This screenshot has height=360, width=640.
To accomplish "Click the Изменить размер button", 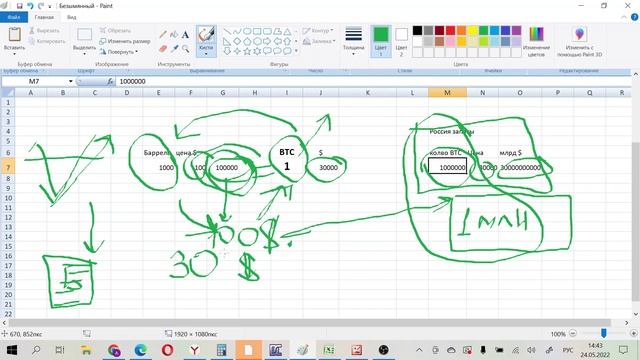I will (125, 41).
